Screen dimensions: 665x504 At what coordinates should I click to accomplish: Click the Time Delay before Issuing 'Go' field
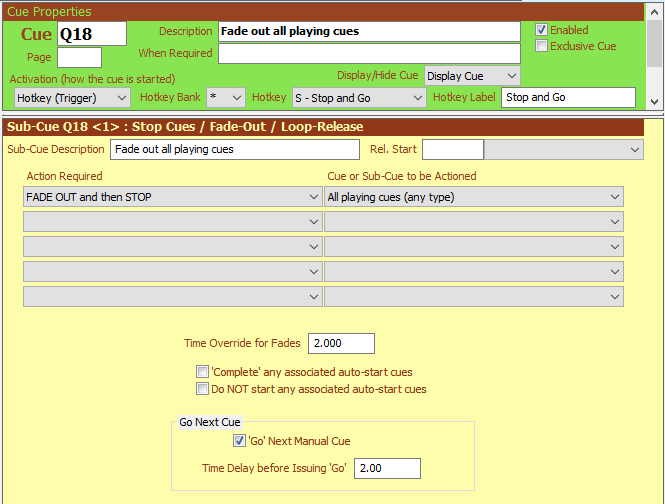point(387,468)
